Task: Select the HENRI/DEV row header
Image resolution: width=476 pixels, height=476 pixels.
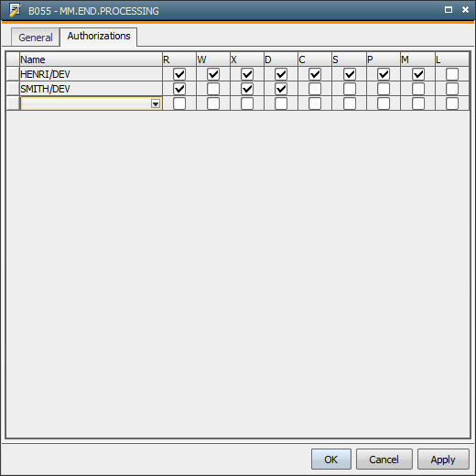Action: pos(13,74)
